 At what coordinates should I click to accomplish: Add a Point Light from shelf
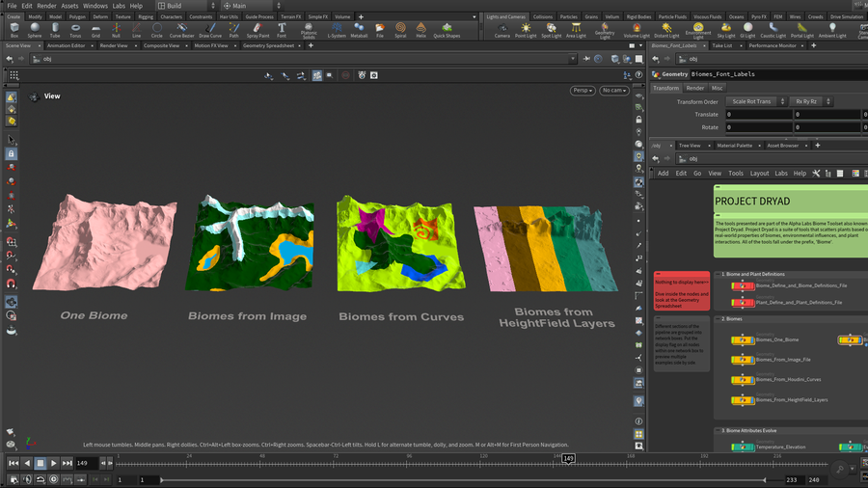tap(526, 29)
